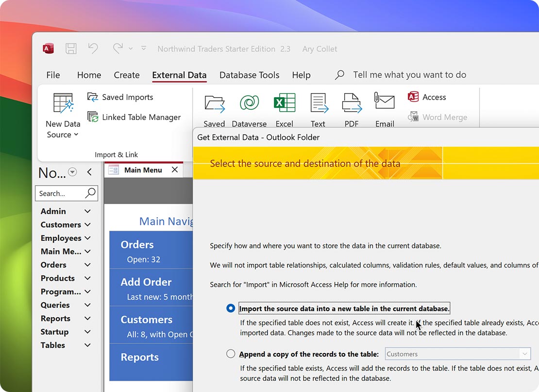This screenshot has width=539, height=392.
Task: Send data via the Email icon
Action: click(x=384, y=102)
